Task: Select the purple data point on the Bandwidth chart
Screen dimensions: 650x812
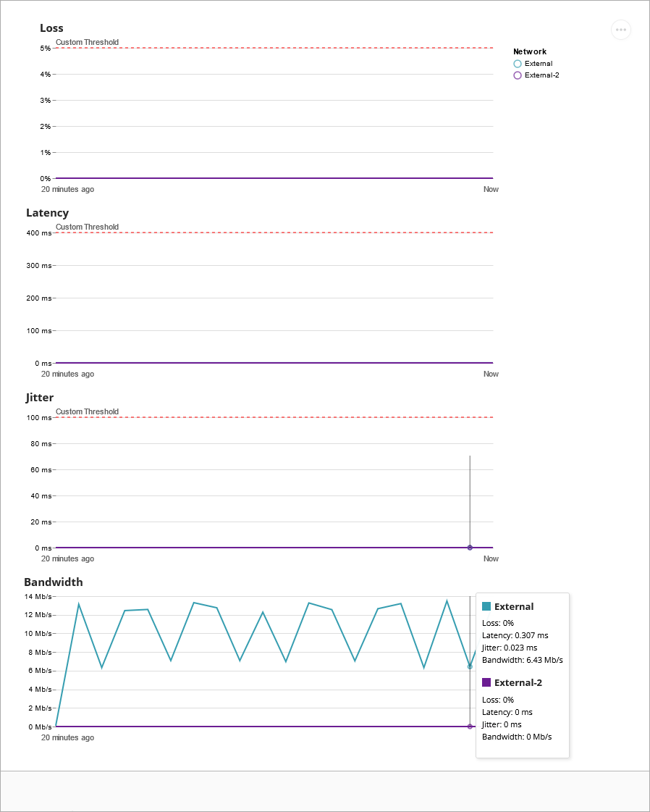Action: pos(470,727)
